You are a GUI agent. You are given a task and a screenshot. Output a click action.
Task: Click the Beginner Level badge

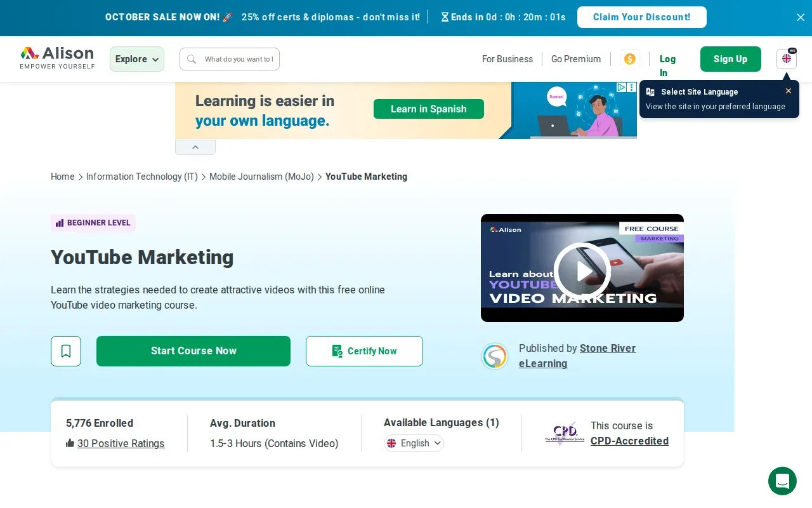point(93,223)
